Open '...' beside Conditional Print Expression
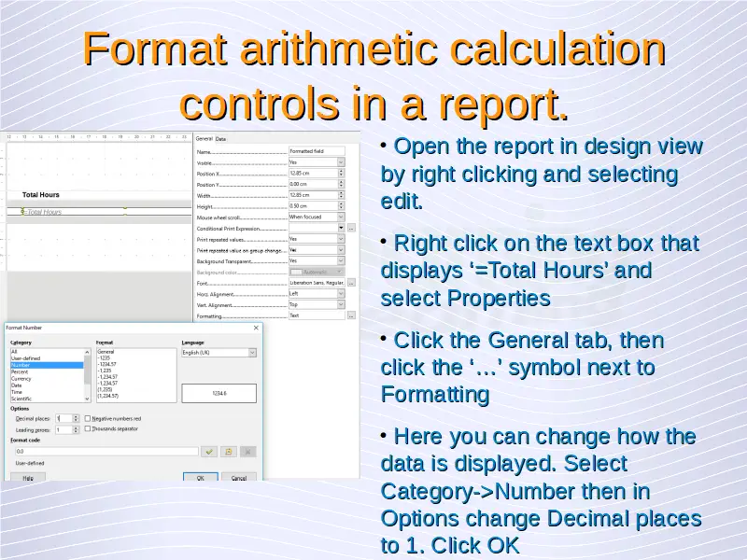Screen dimensions: 747x560 click(351, 228)
